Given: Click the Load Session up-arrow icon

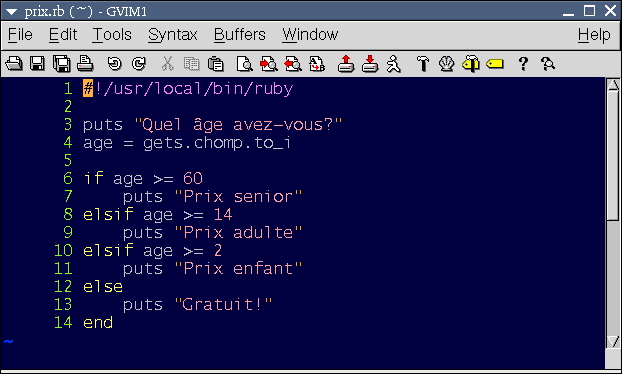Looking at the screenshot, I should click(x=346, y=63).
